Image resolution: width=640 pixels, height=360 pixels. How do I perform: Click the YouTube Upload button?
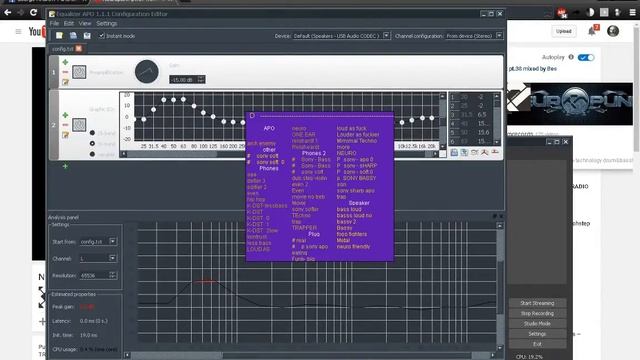point(564,31)
